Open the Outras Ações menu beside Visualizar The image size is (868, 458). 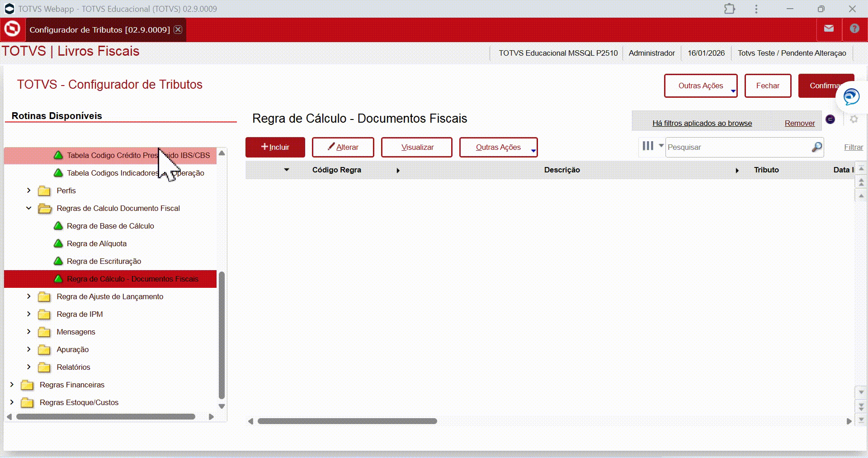tap(498, 147)
